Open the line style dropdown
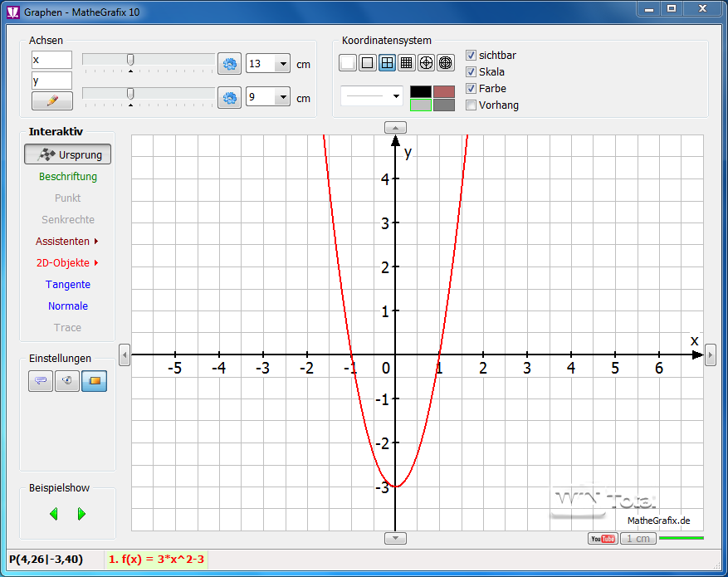Screen dimensions: 728x577 (x=371, y=96)
